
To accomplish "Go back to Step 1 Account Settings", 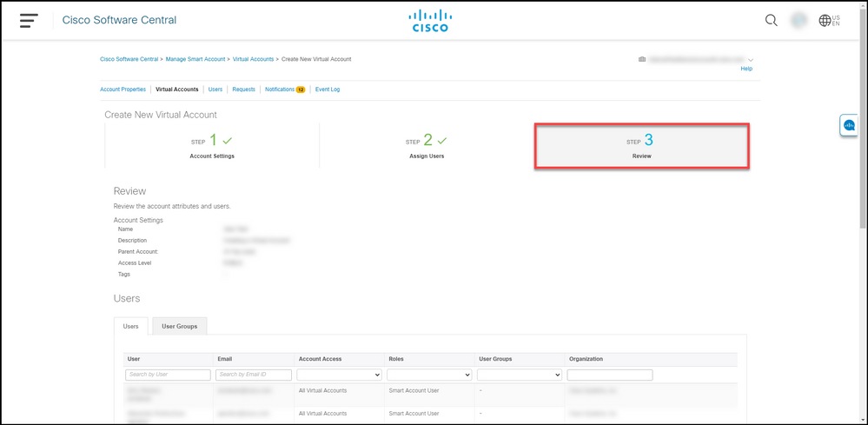I will 212,145.
